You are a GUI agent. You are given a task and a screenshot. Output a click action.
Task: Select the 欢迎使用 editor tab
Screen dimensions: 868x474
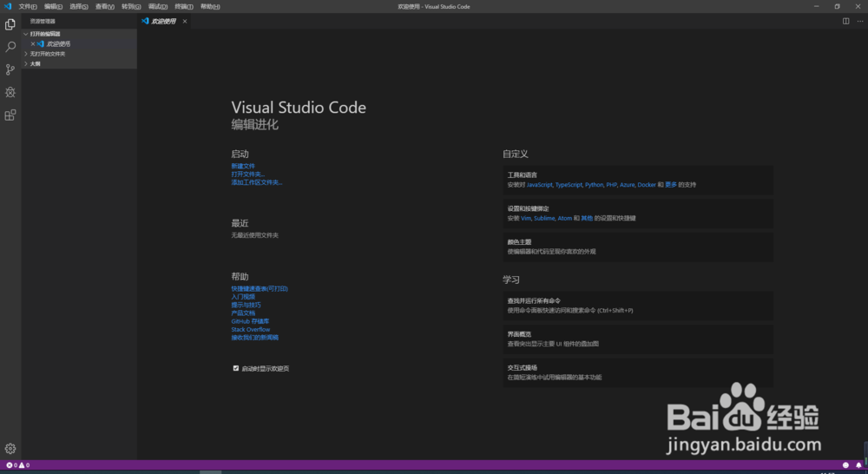coord(164,21)
